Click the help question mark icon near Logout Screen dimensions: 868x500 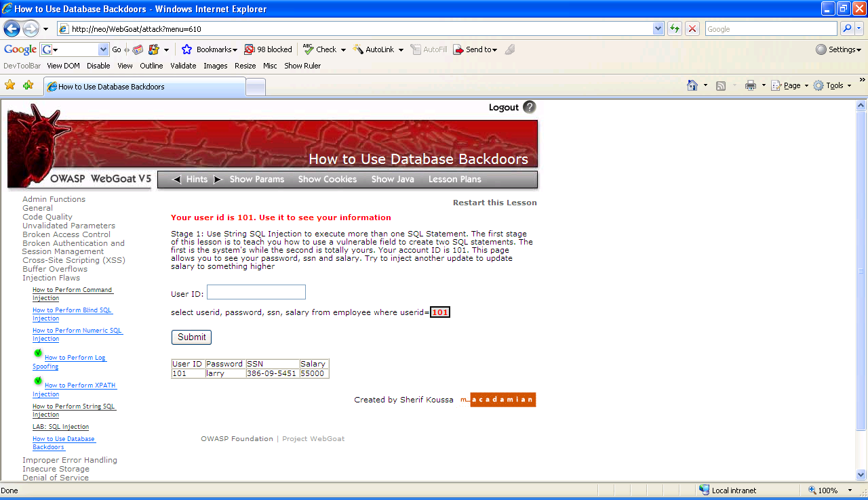pyautogui.click(x=529, y=107)
